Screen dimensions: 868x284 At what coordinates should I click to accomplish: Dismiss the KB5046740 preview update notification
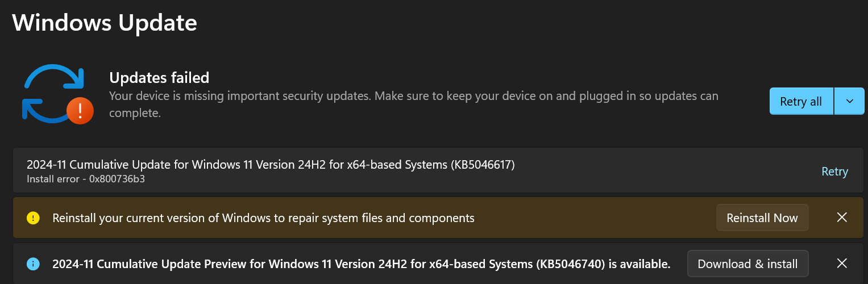pyautogui.click(x=842, y=264)
